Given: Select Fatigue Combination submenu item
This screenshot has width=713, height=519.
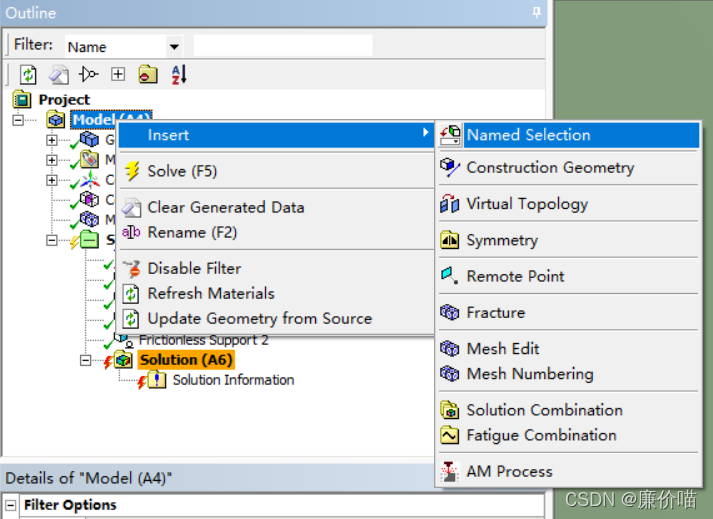Looking at the screenshot, I should click(569, 435).
